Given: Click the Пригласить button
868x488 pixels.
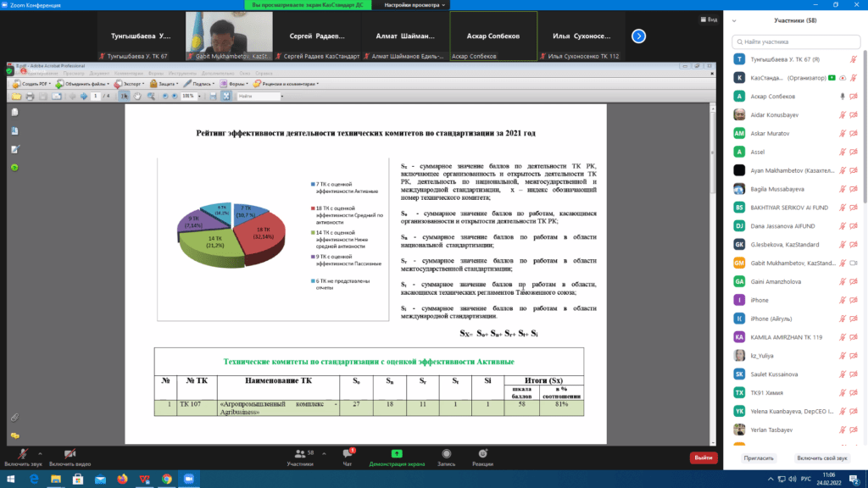Looking at the screenshot, I should click(759, 458).
